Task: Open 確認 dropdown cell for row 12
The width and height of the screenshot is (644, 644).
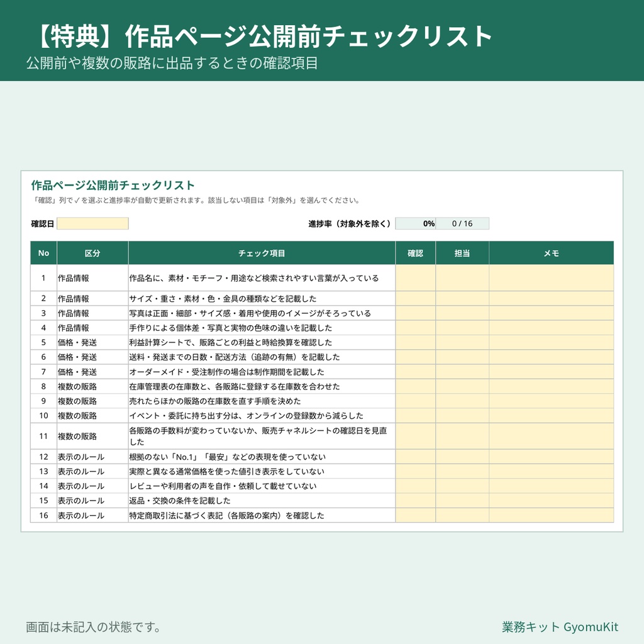Action: (x=415, y=457)
